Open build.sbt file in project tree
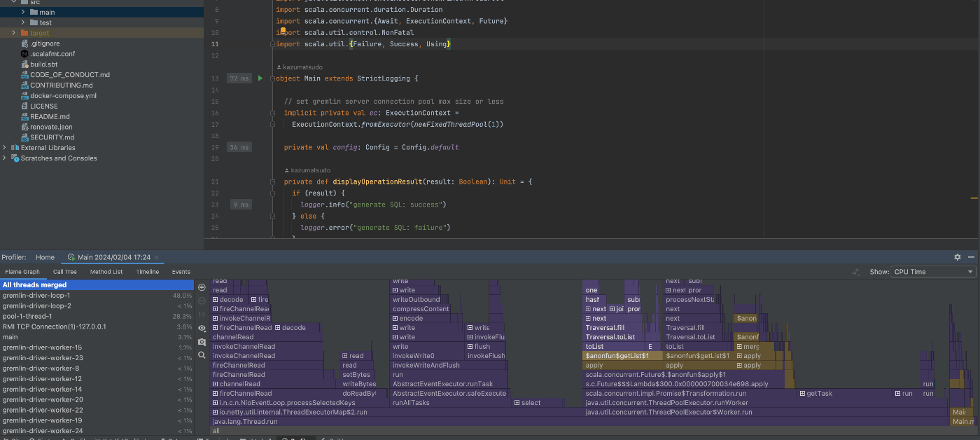980x440 pixels. [43, 64]
